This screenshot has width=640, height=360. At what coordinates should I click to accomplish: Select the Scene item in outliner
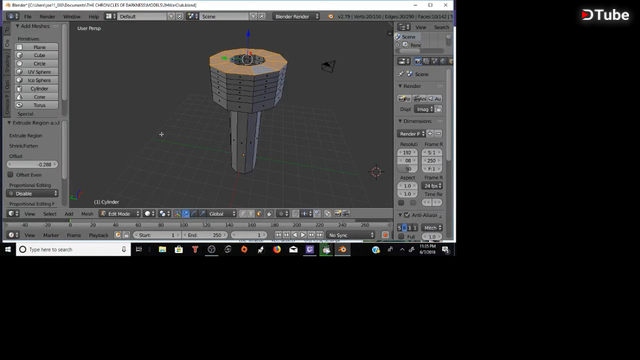408,37
